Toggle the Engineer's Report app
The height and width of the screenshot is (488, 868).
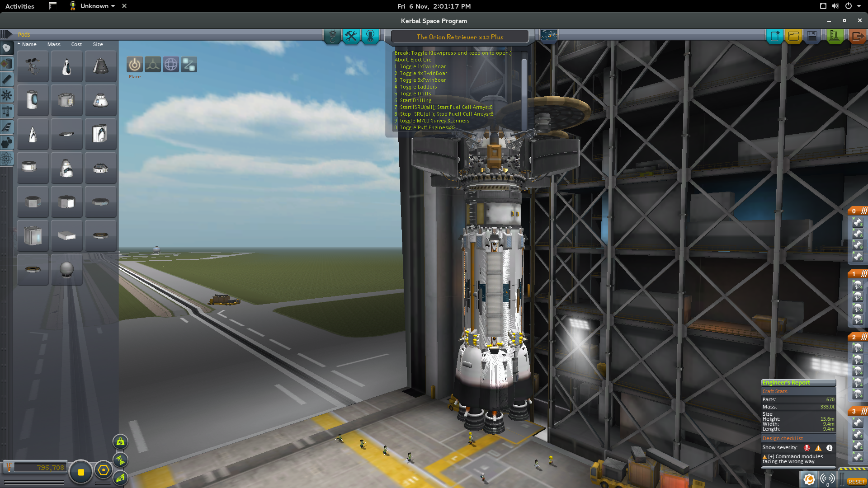click(809, 479)
